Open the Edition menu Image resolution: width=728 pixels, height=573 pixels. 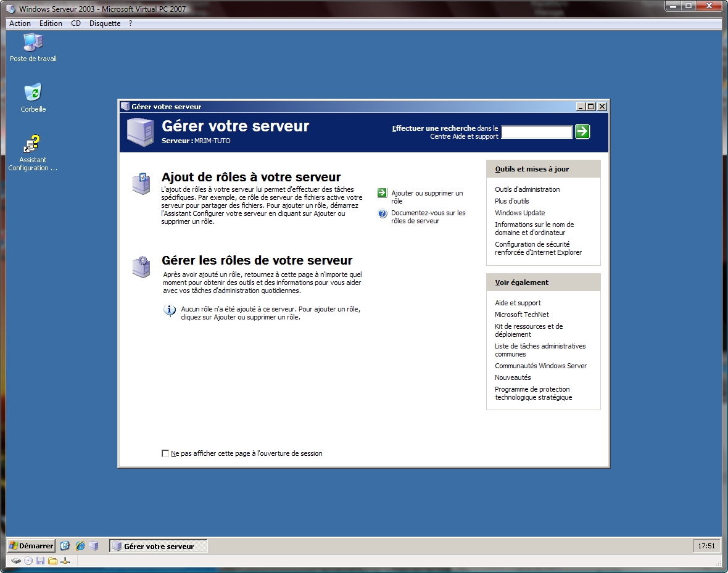[51, 23]
